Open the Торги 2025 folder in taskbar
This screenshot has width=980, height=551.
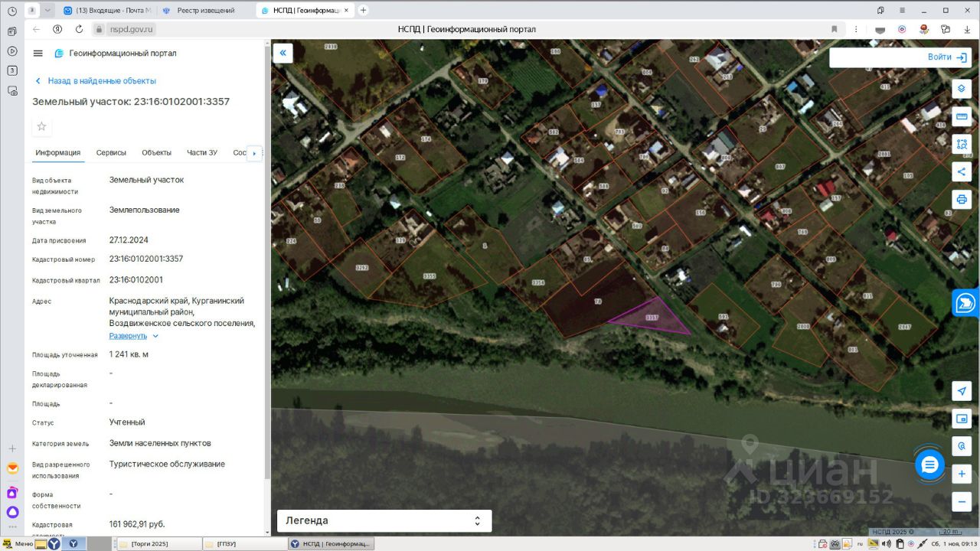pyautogui.click(x=159, y=543)
